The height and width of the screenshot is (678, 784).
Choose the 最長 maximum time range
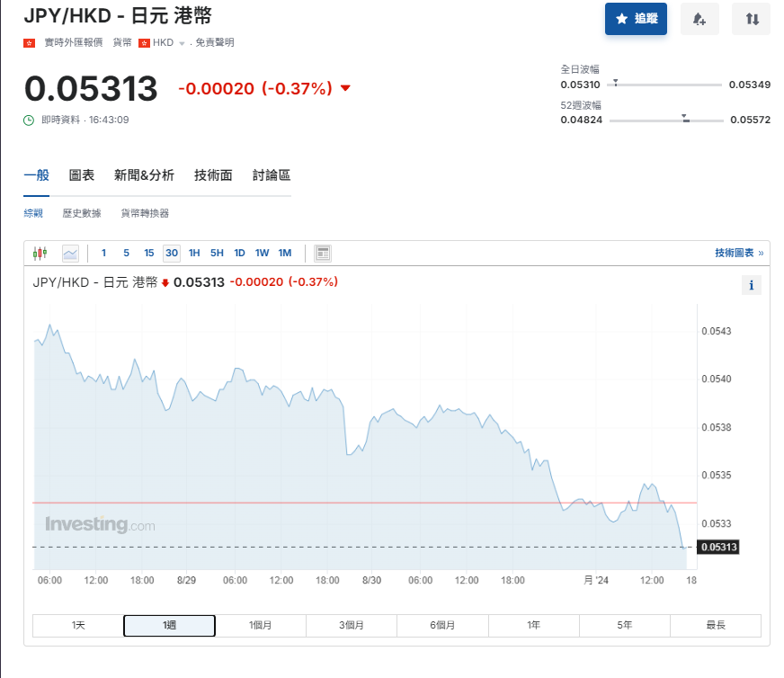click(716, 625)
